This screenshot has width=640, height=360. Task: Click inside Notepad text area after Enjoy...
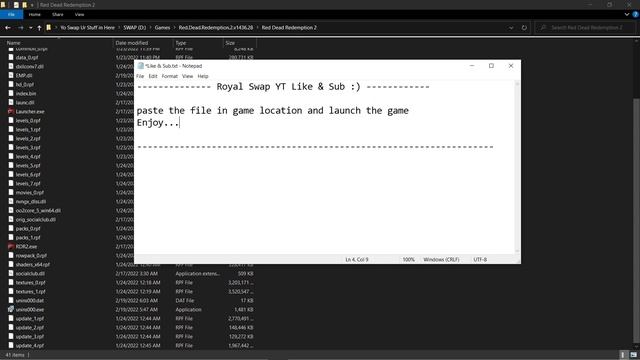click(x=180, y=122)
